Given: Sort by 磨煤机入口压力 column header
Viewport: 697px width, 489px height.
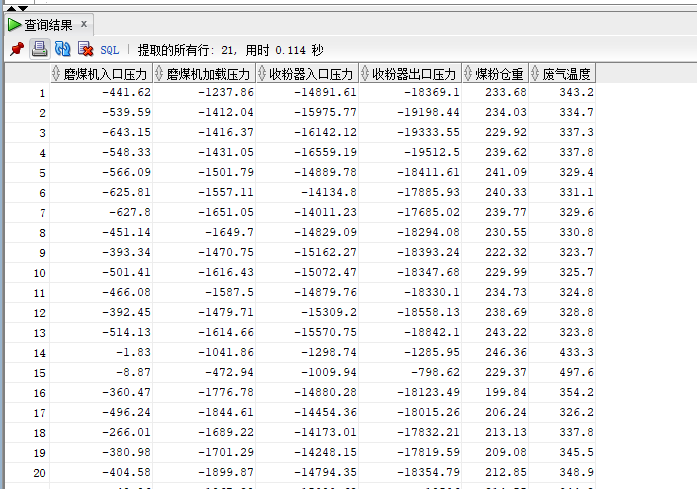Looking at the screenshot, I should pos(101,73).
